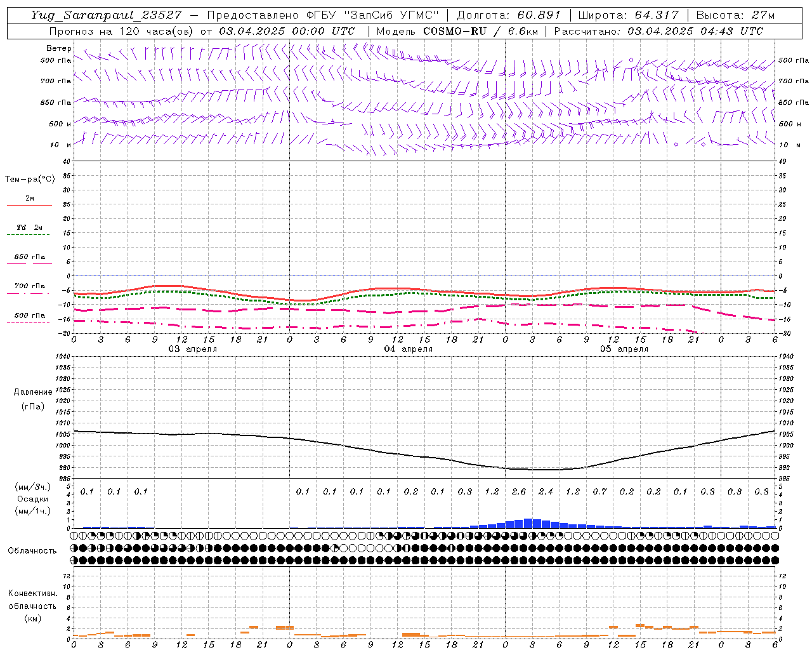Select the Td 2м dew point legend entry

click(29, 227)
